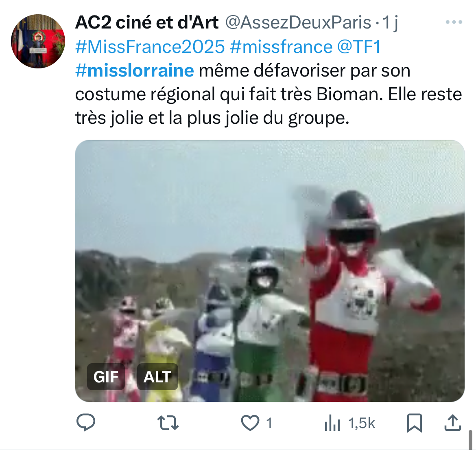
Task: Open the 1 j timestamp permalink
Action: coord(390,22)
